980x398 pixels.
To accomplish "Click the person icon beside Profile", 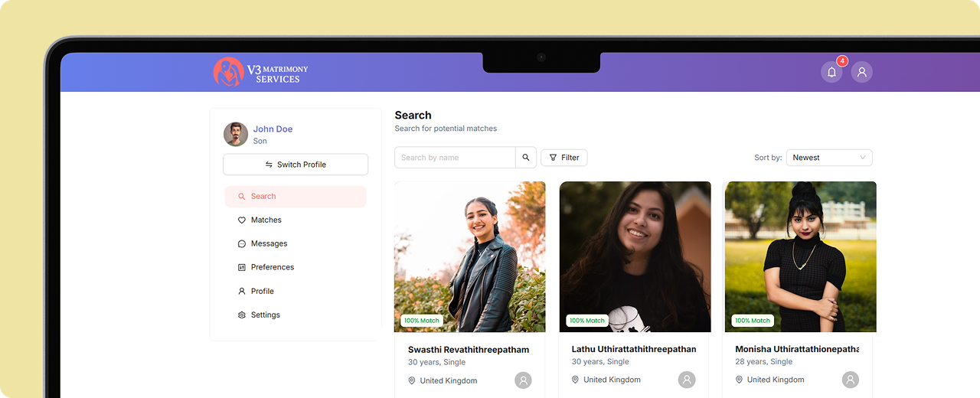I will pyautogui.click(x=242, y=292).
